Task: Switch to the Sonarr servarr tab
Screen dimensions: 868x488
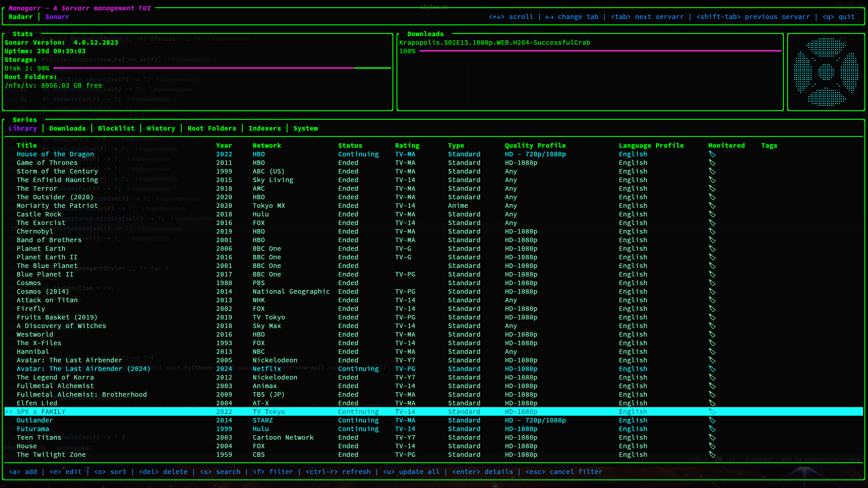Action: 57,17
